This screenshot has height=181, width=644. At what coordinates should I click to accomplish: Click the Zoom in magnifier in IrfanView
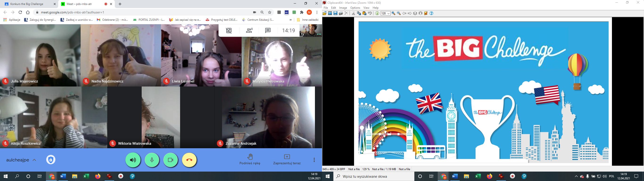point(393,13)
